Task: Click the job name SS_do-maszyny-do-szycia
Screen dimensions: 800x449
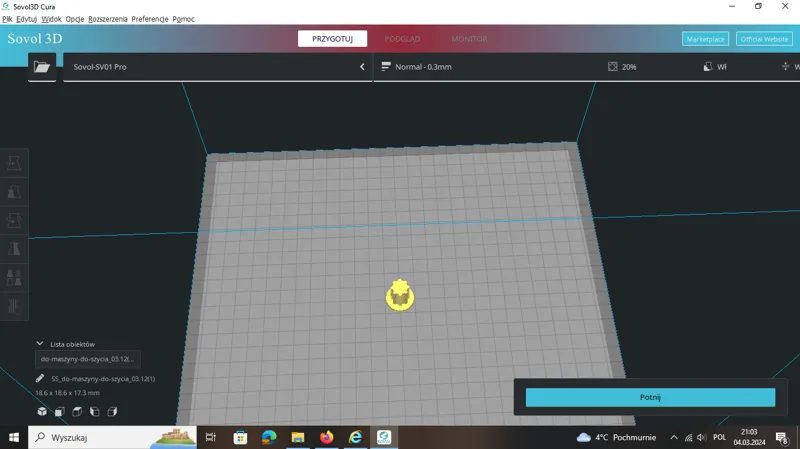Action: pos(103,379)
